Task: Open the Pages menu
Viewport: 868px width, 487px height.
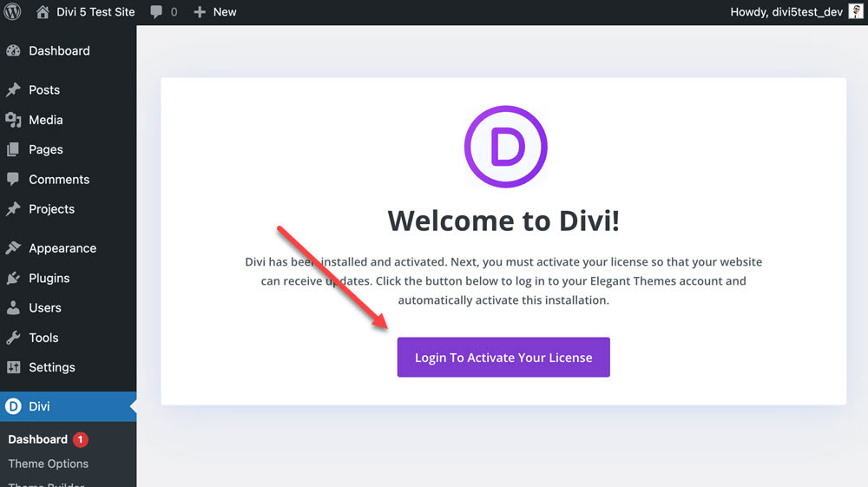Action: [x=46, y=149]
